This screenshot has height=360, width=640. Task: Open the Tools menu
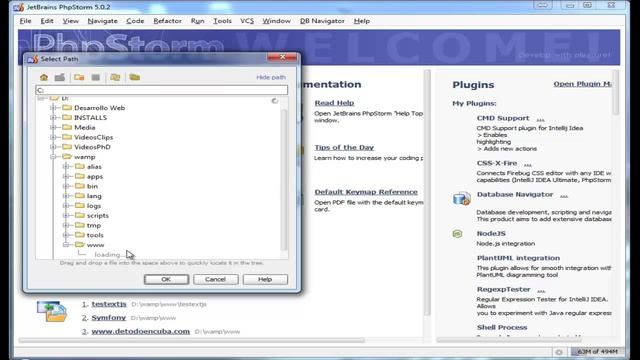pyautogui.click(x=222, y=21)
